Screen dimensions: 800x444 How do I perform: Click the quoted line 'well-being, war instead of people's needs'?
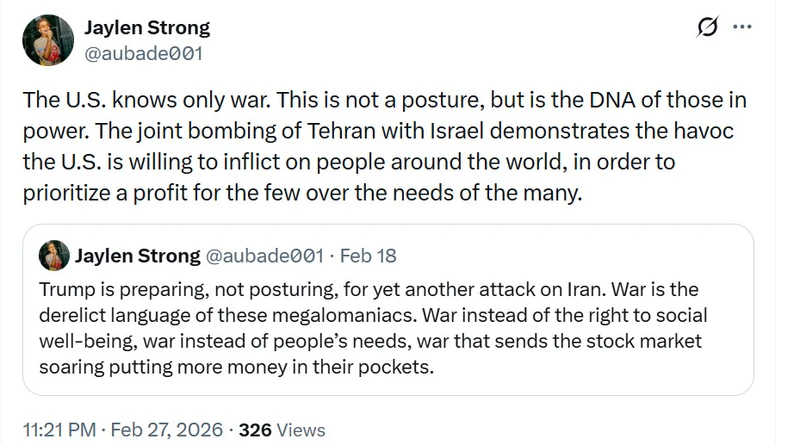pyautogui.click(x=370, y=341)
